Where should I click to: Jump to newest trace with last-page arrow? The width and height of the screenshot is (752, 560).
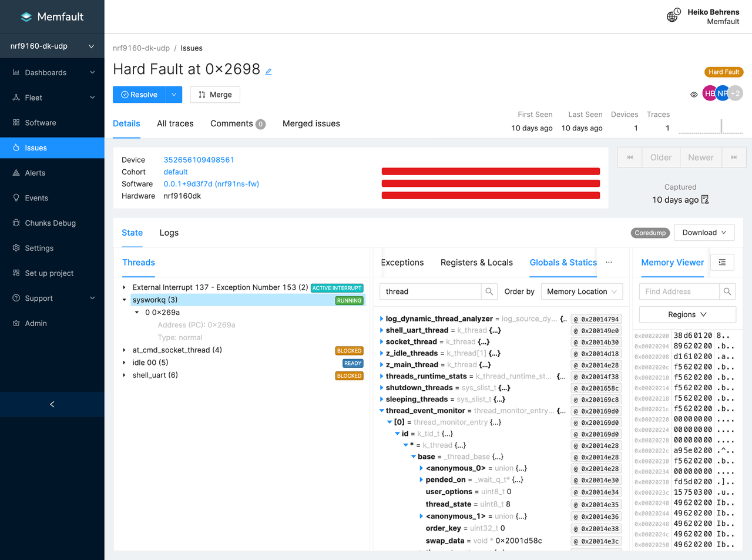coord(734,157)
